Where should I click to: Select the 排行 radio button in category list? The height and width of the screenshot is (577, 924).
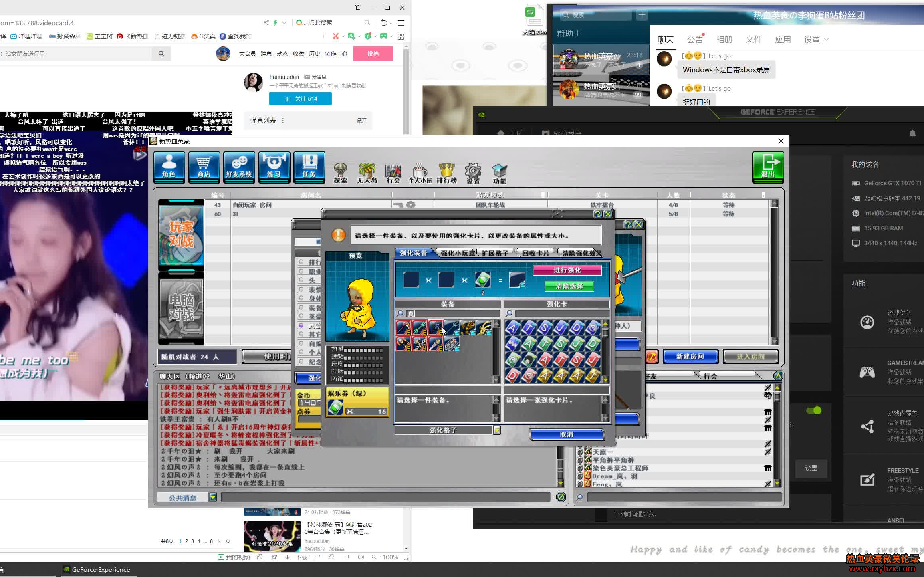point(301,262)
